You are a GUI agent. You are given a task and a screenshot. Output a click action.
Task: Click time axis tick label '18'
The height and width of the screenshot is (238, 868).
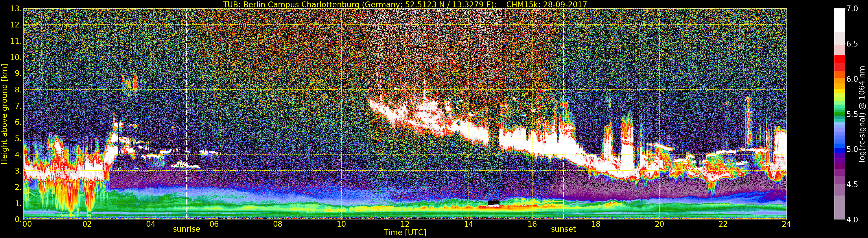point(596,224)
